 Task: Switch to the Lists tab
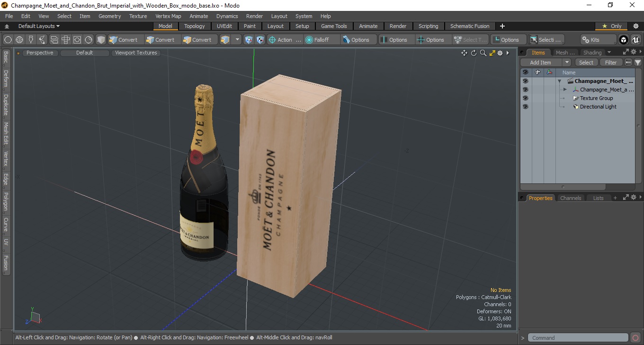pyautogui.click(x=599, y=198)
